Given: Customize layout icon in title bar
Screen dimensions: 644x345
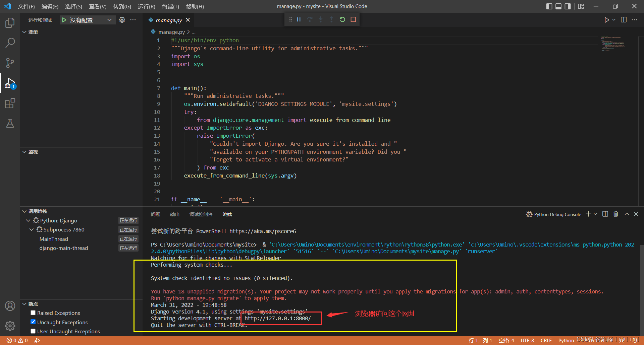Looking at the screenshot, I should [x=581, y=6].
